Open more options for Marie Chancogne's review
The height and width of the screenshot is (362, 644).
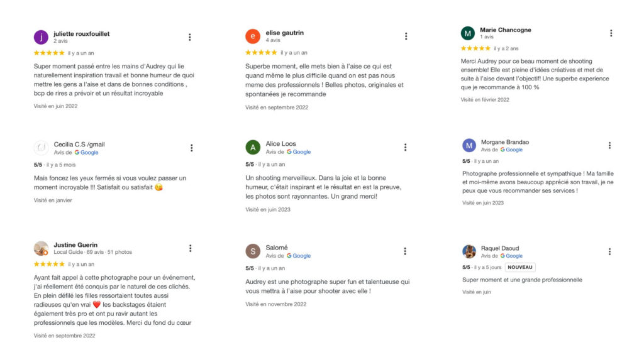pyautogui.click(x=610, y=33)
